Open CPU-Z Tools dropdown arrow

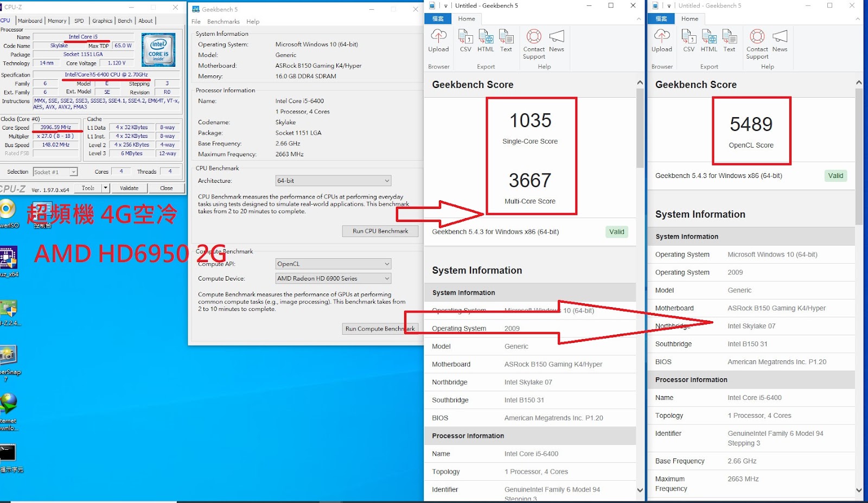pyautogui.click(x=106, y=188)
